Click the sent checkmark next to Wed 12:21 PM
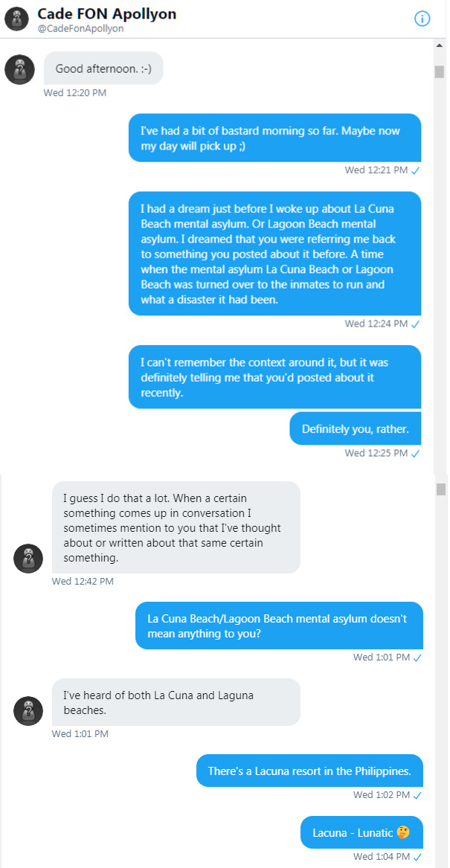 pyautogui.click(x=416, y=170)
